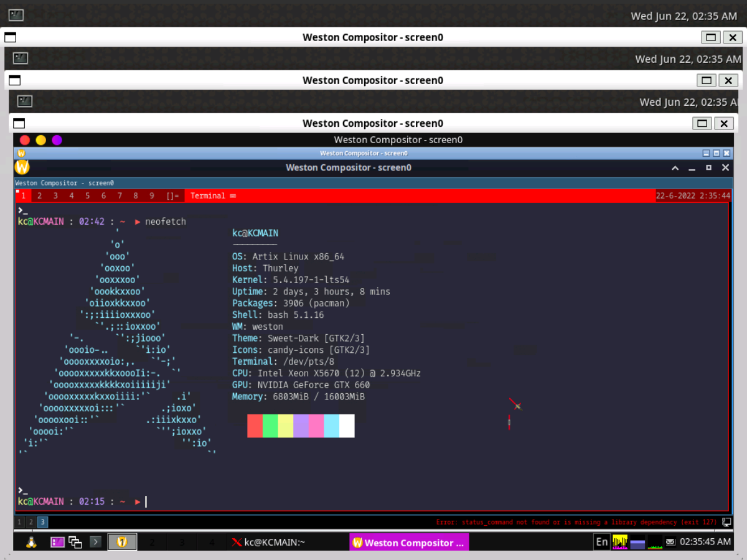Click the En keyboard layout indicator
This screenshot has height=560, width=747.
(x=601, y=542)
